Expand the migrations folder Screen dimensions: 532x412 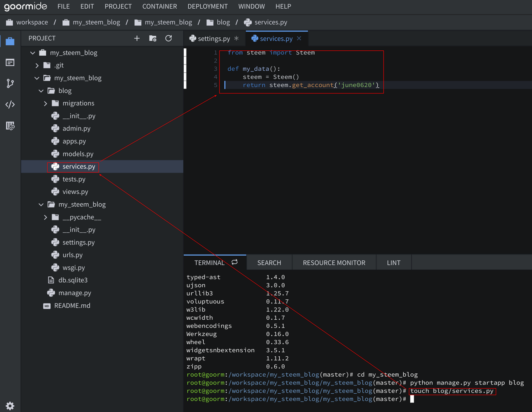click(x=45, y=103)
